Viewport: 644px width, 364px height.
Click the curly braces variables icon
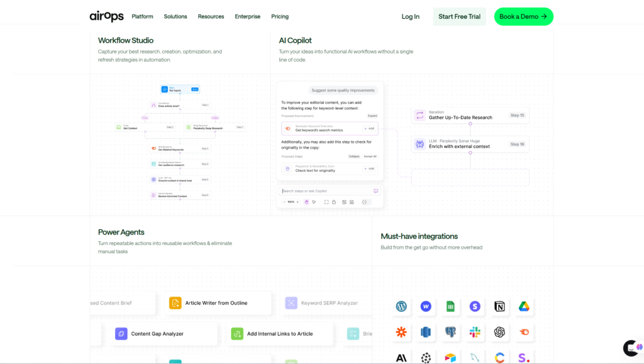click(364, 202)
